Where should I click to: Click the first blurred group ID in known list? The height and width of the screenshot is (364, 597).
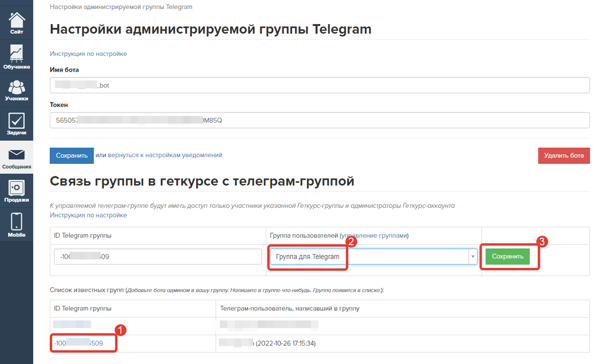[72, 324]
